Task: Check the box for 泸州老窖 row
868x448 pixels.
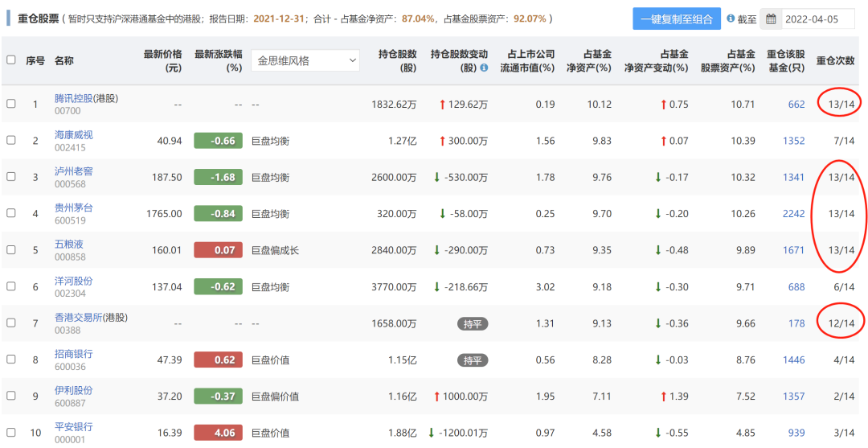Action: pos(11,177)
